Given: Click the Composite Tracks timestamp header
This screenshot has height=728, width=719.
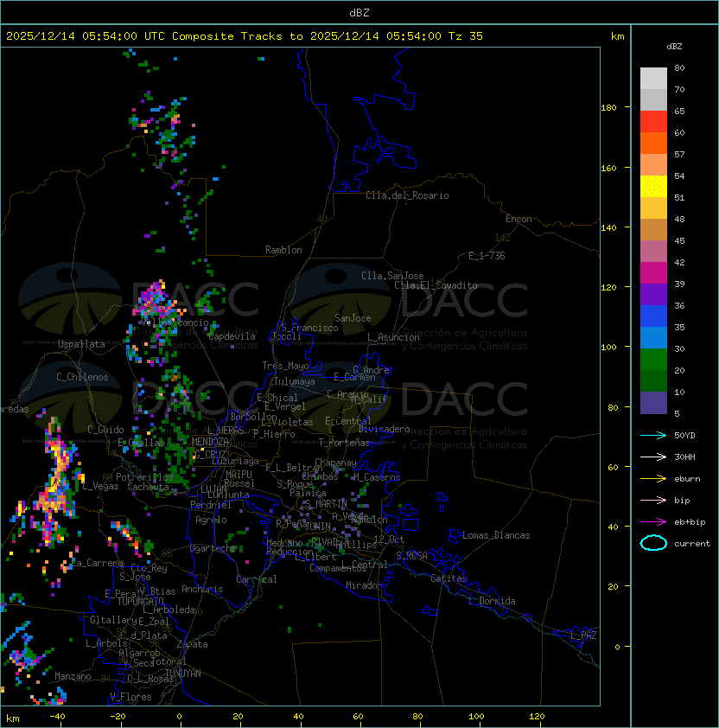Looking at the screenshot, I should click(245, 36).
